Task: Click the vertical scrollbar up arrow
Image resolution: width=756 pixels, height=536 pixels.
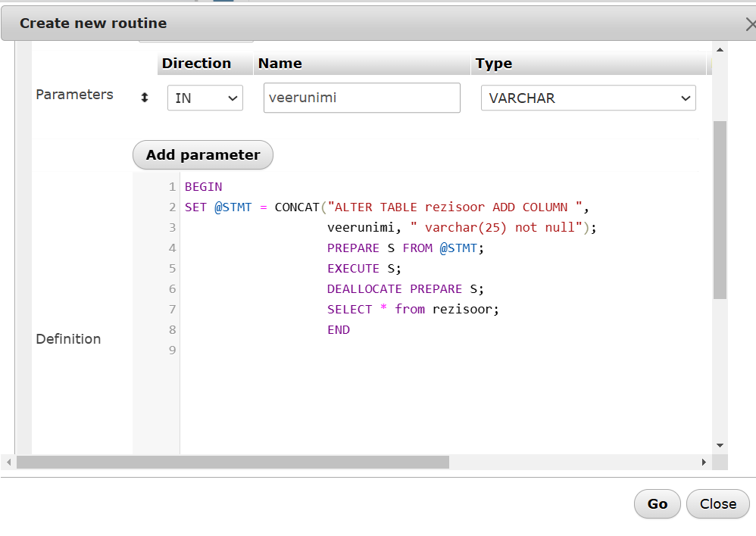Action: pos(720,51)
